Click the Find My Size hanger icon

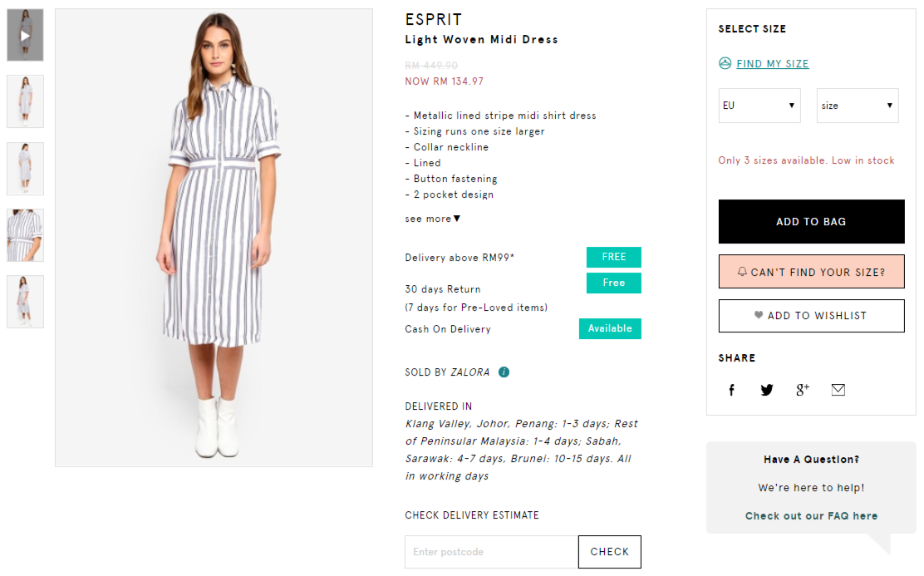[725, 63]
